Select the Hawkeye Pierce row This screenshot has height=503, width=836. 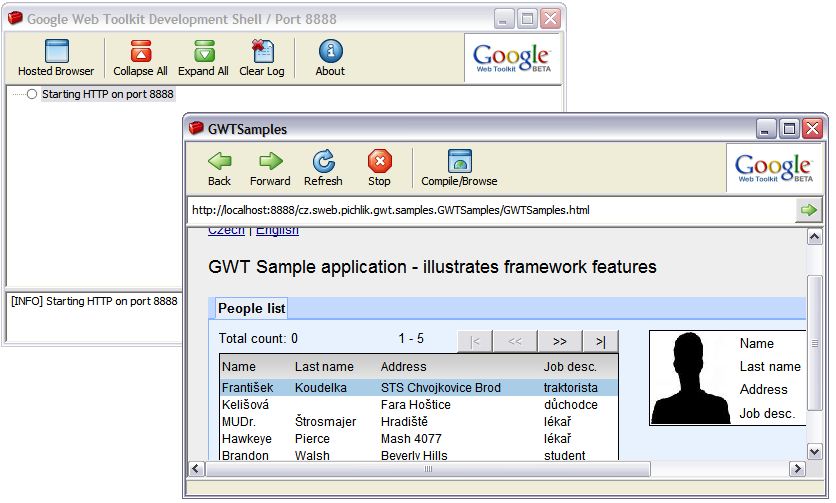tap(419, 439)
